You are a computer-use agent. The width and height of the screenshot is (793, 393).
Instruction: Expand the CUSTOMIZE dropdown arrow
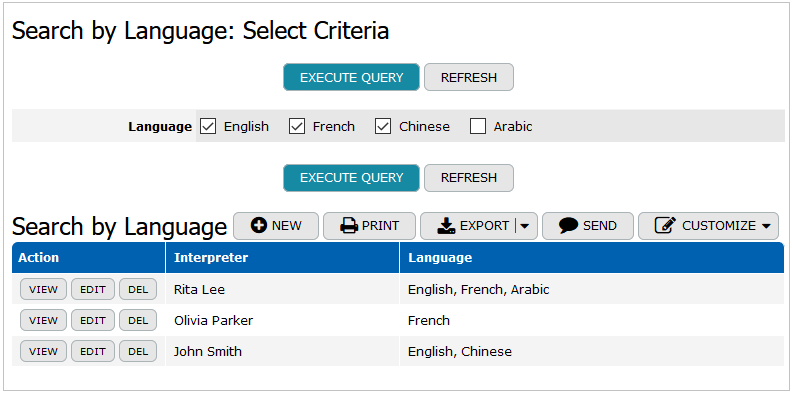[766, 226]
